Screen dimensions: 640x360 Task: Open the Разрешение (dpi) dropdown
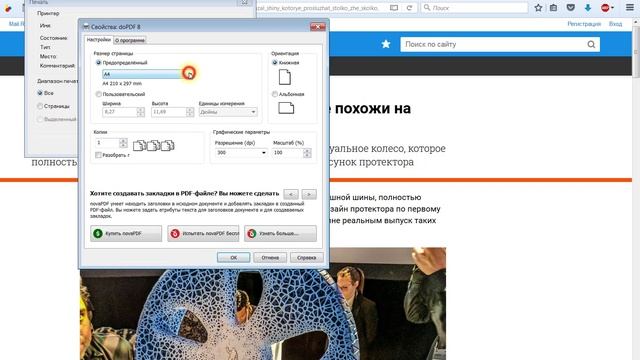[241, 153]
